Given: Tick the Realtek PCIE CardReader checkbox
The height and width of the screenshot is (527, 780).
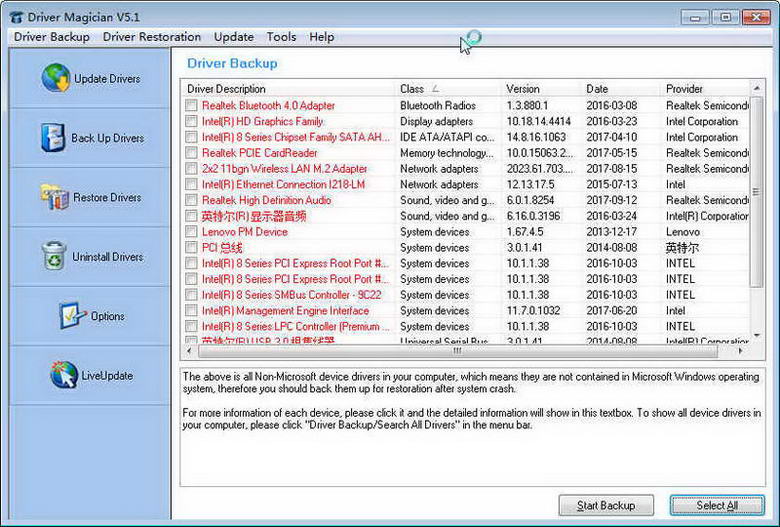Looking at the screenshot, I should click(x=191, y=153).
